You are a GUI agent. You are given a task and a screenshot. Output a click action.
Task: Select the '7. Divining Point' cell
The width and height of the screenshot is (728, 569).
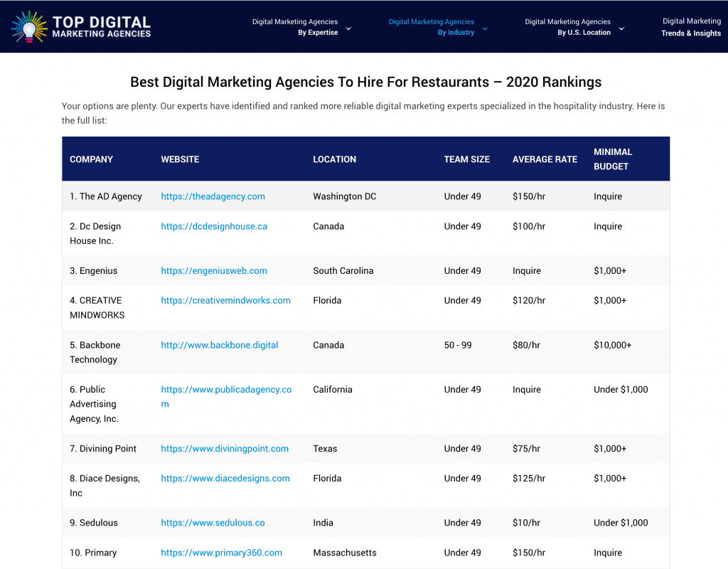pos(103,449)
